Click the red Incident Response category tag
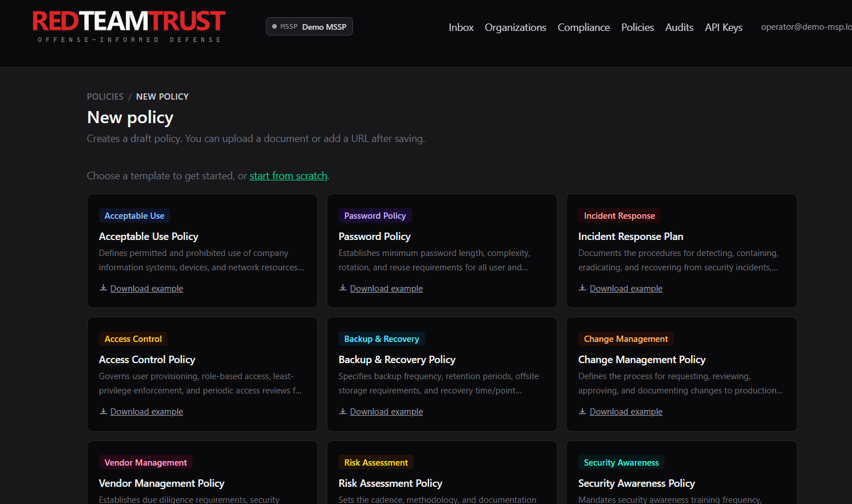 tap(619, 216)
